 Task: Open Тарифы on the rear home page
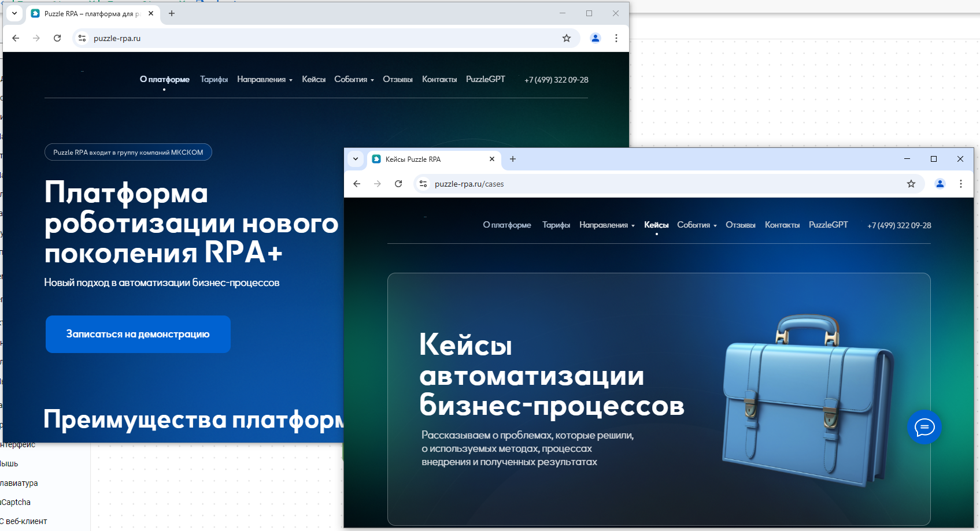[x=214, y=79]
